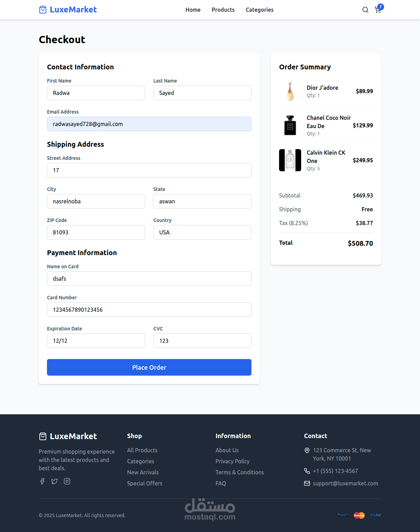Click the cart badge showing 7
The height and width of the screenshot is (532, 420).
coord(381,7)
